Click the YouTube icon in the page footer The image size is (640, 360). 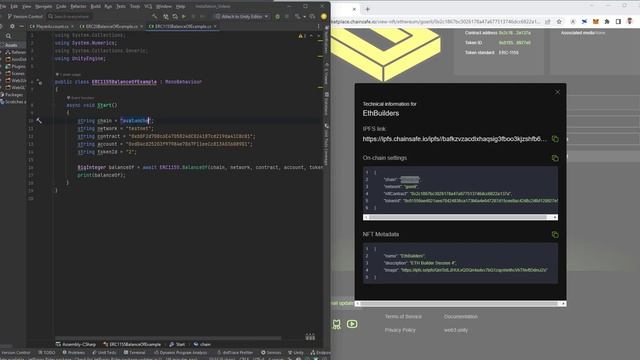352,324
